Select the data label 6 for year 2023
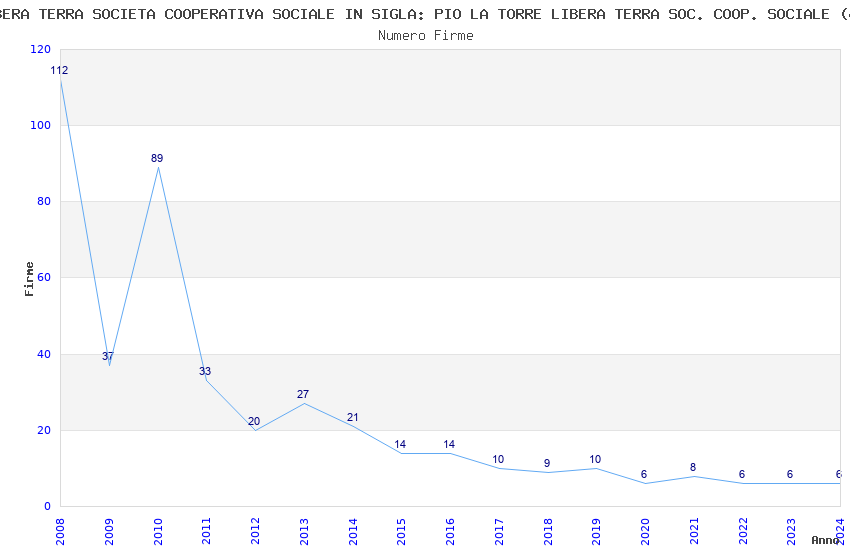The height and width of the screenshot is (550, 850). click(790, 475)
